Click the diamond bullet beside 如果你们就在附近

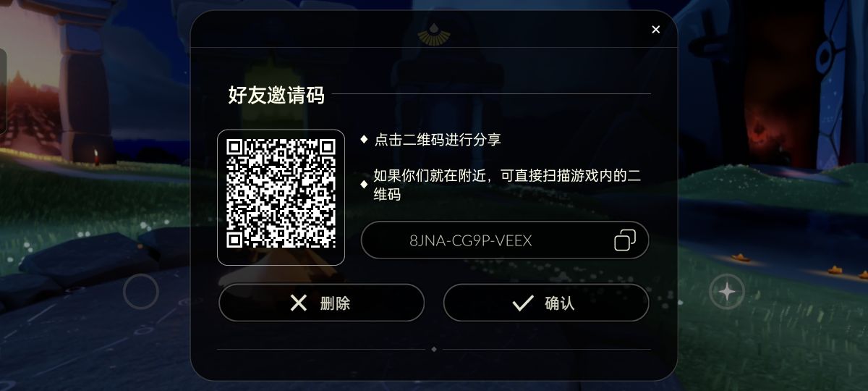tap(364, 184)
